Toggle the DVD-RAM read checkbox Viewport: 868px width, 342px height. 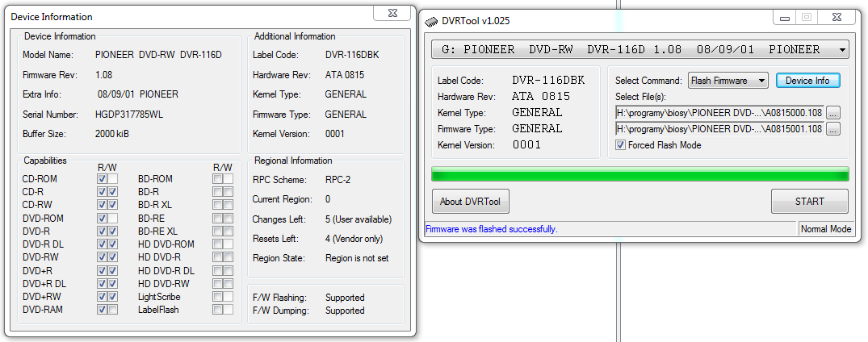102,310
